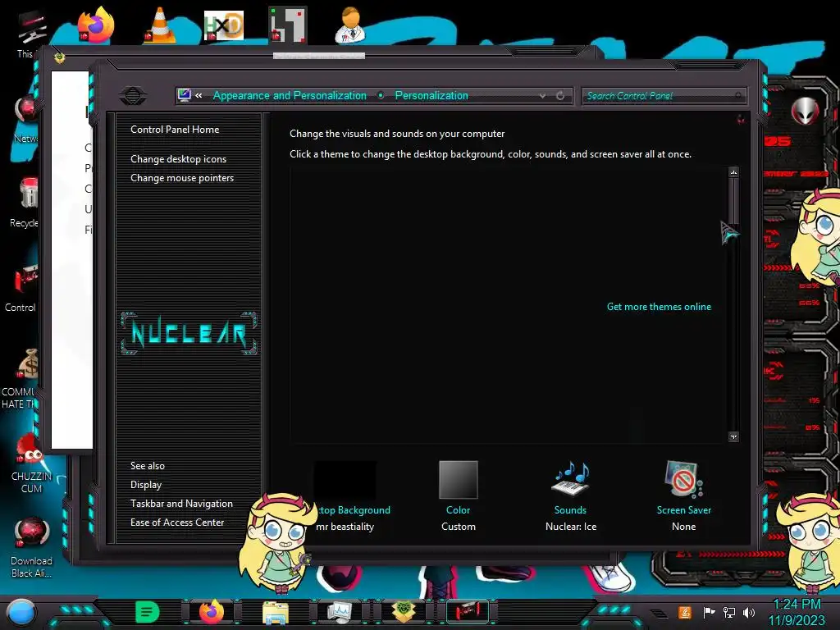Open the Screen Saver text link

[x=683, y=510]
